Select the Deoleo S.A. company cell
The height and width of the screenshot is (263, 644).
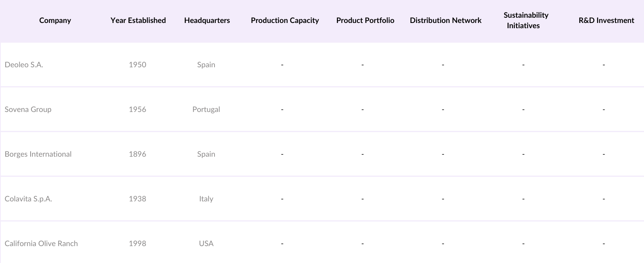[x=24, y=65]
